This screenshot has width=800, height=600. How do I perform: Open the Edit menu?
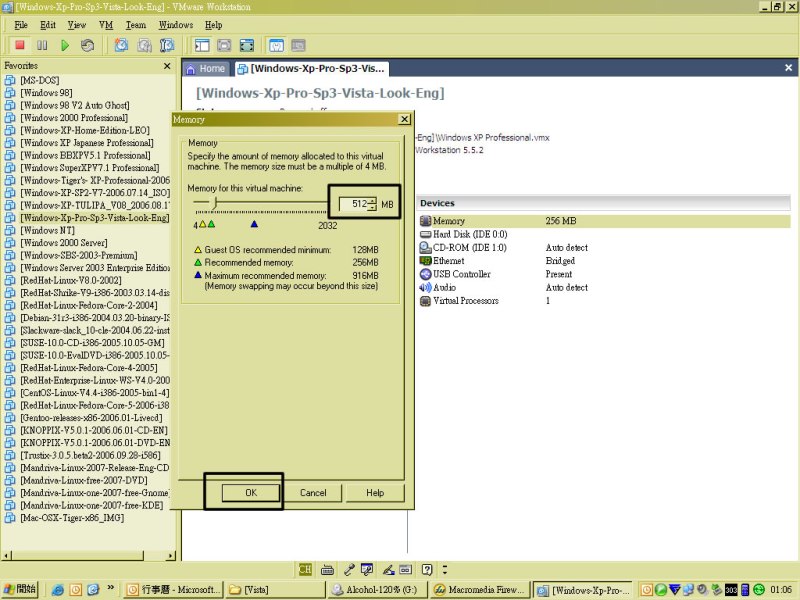(x=48, y=25)
